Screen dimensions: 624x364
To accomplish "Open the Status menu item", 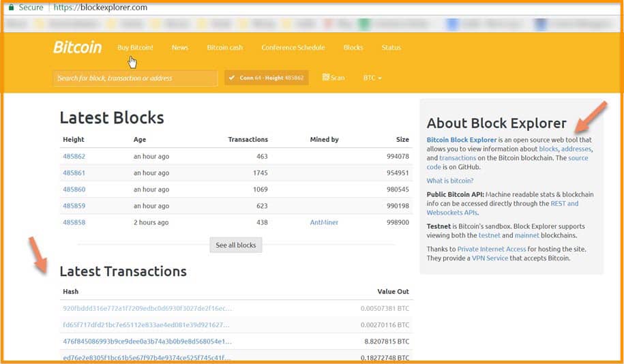I will click(x=391, y=47).
